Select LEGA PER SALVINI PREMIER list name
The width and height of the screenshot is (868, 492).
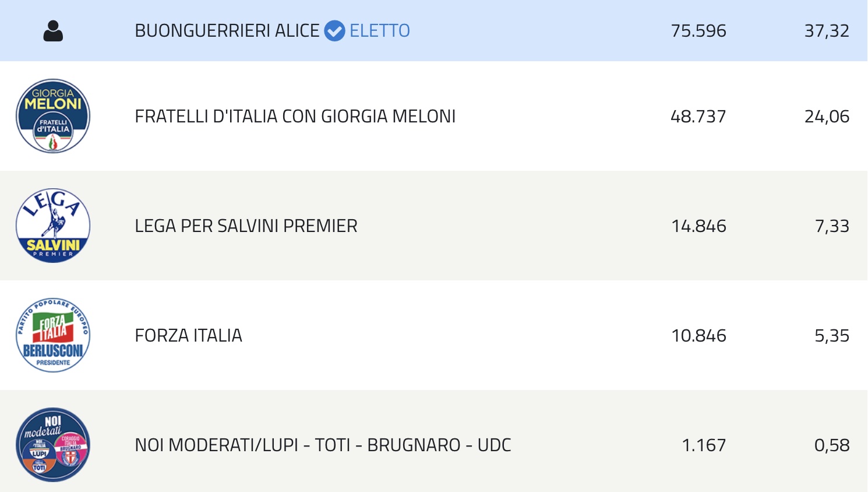[x=246, y=226]
